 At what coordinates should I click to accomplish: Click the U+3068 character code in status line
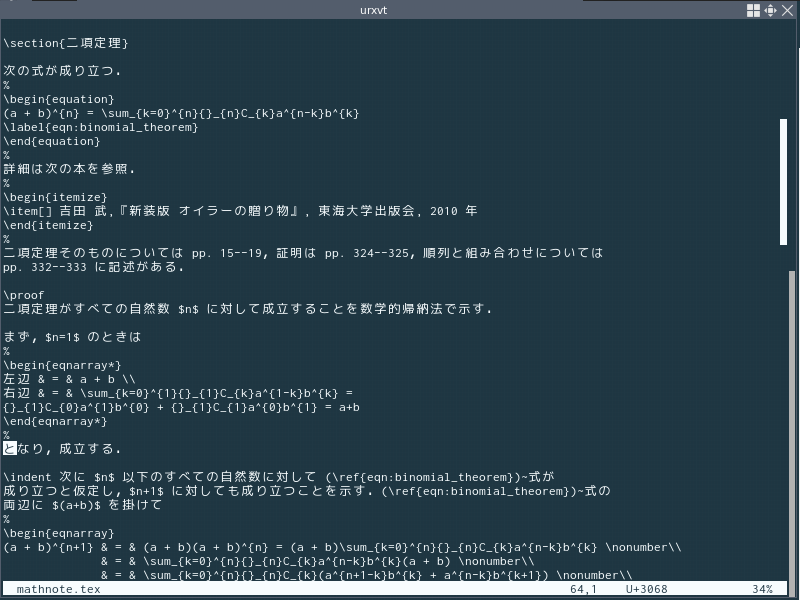pos(646,590)
